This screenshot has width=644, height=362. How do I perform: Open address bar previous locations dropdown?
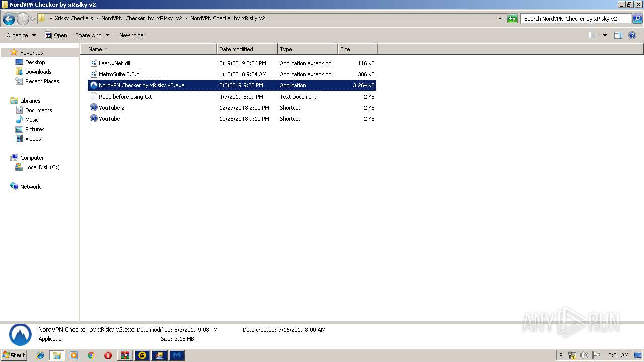[x=500, y=19]
